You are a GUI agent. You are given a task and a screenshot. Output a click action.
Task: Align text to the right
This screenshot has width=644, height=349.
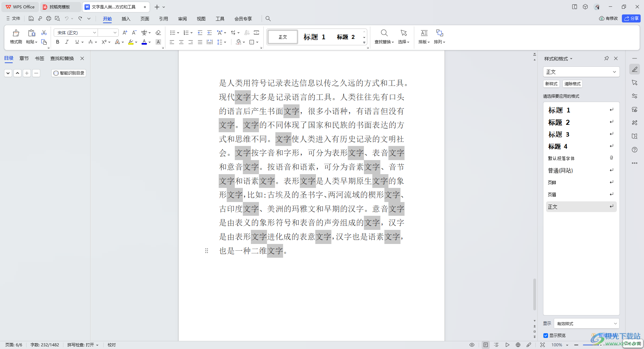191,42
